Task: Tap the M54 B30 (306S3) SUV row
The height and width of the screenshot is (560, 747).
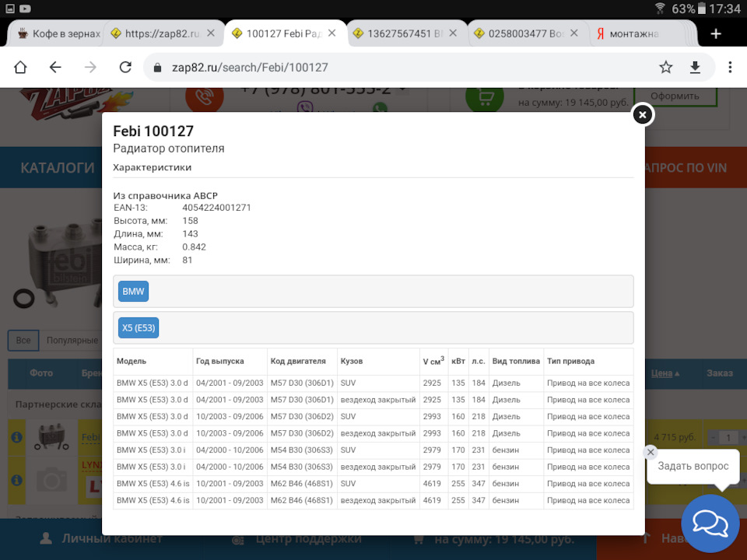Action: point(373,450)
